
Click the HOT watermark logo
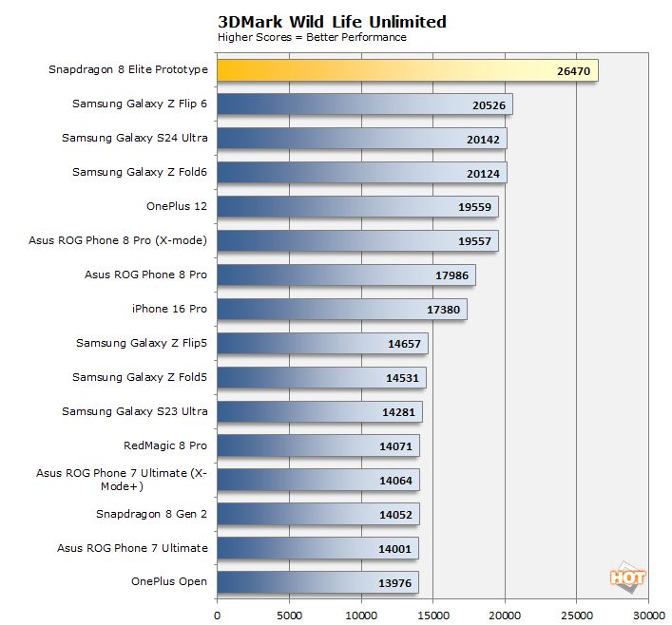(628, 578)
